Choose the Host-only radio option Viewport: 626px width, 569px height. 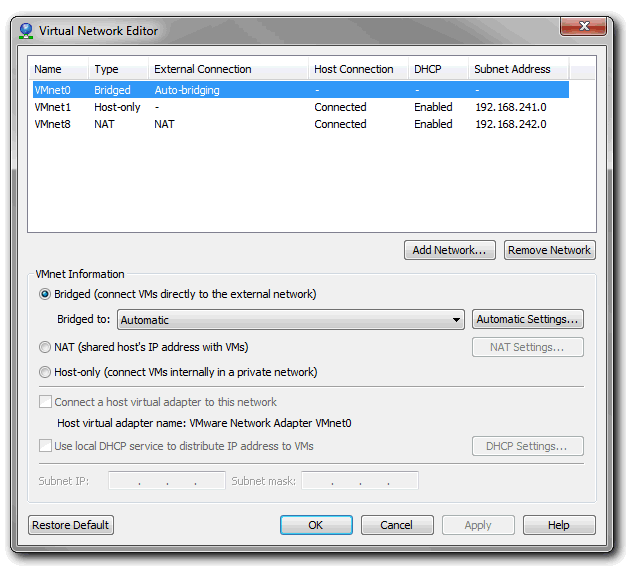tap(45, 372)
